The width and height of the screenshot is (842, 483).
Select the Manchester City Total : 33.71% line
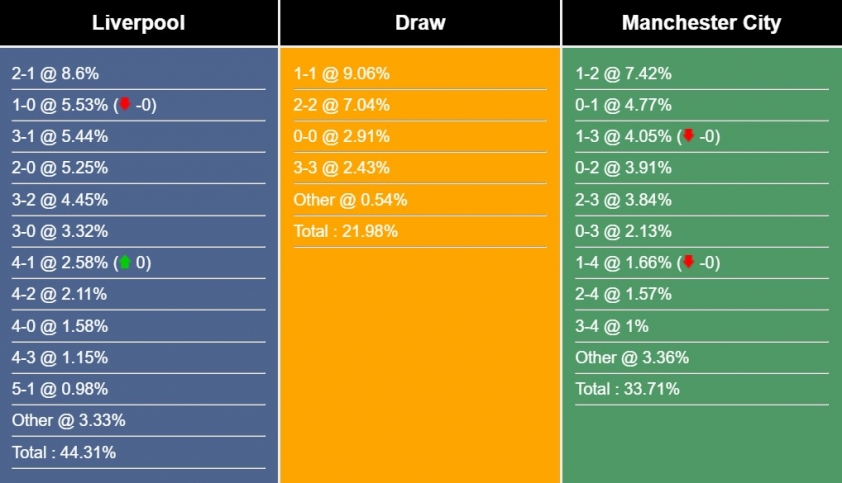coord(627,389)
